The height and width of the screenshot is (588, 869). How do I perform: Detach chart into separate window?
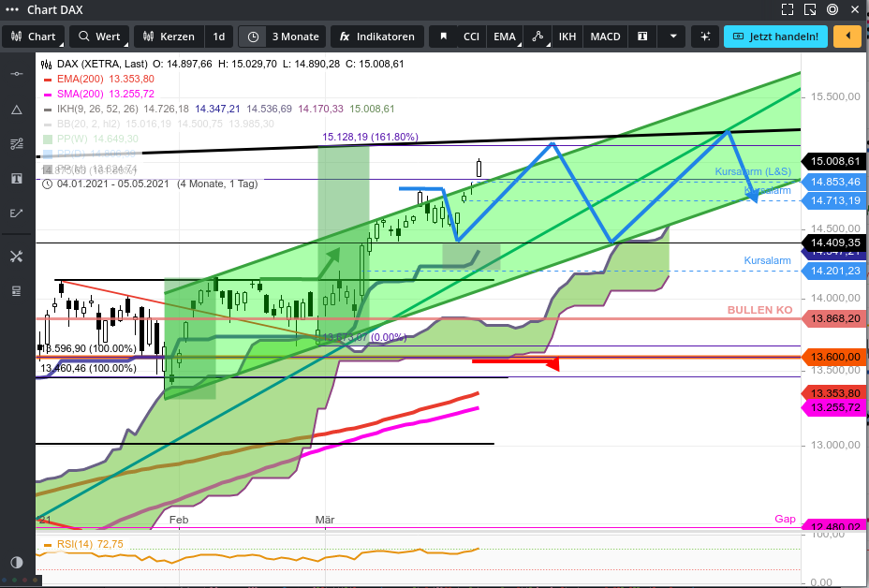click(x=810, y=9)
